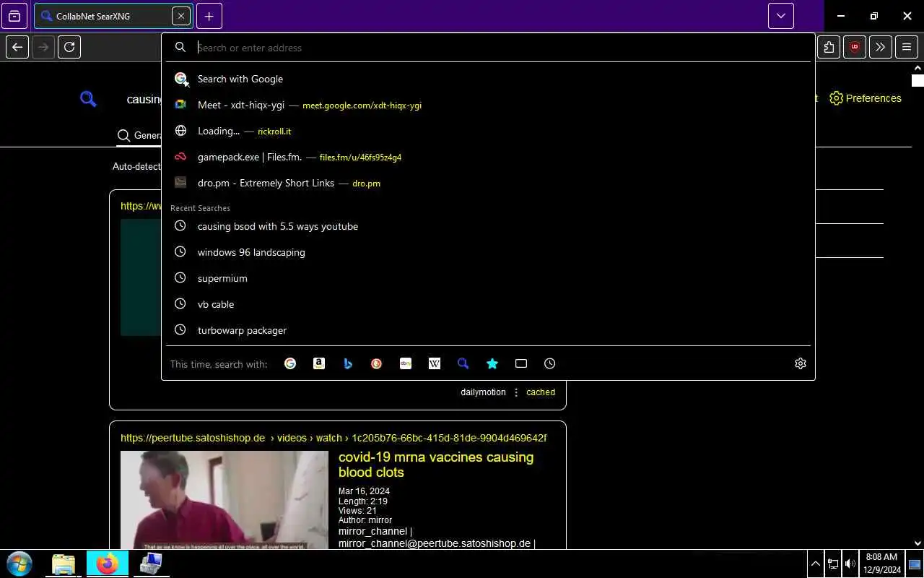The image size is (924, 578).
Task: Open the Firefox application menu
Action: (907, 47)
